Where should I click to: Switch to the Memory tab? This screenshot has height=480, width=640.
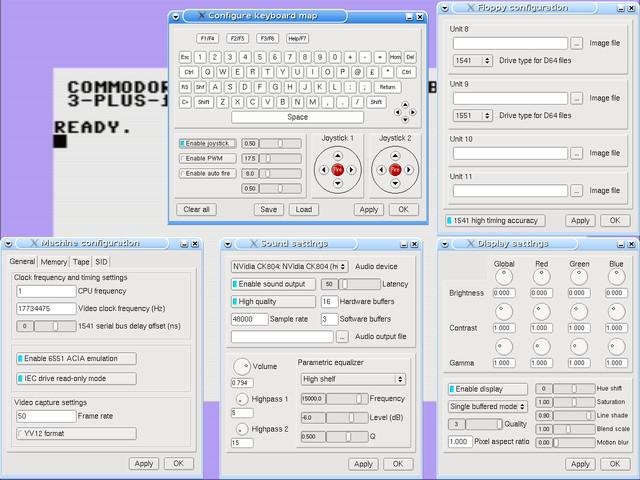click(x=53, y=262)
